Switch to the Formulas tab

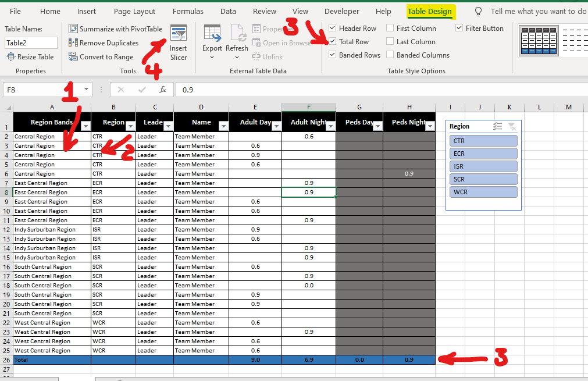188,11
